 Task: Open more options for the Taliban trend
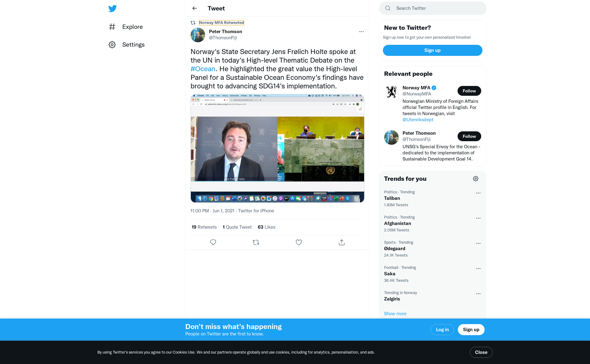478,193
